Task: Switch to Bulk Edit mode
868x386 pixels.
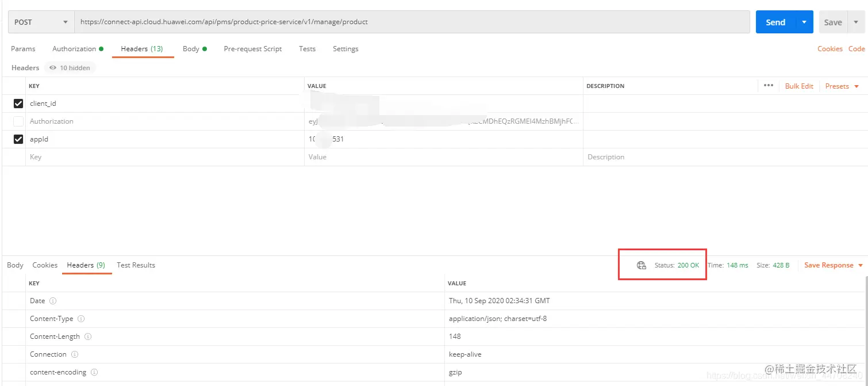Action: [x=799, y=86]
